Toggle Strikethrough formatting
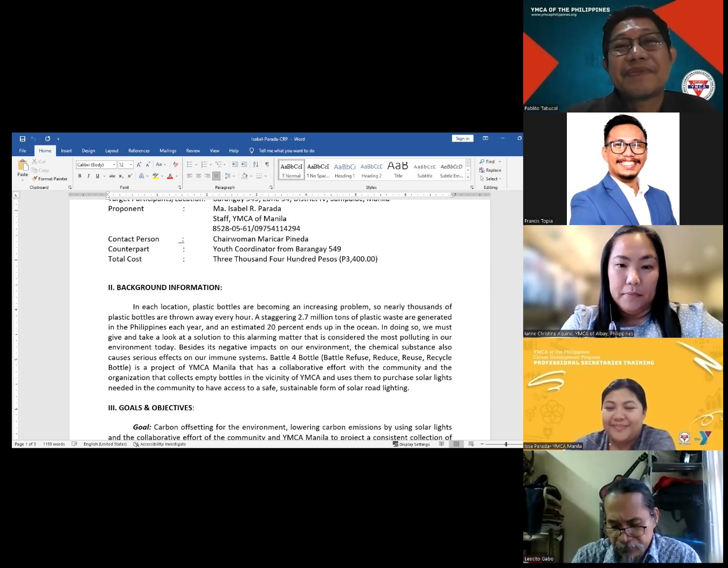The width and height of the screenshot is (728, 568). pos(112,176)
